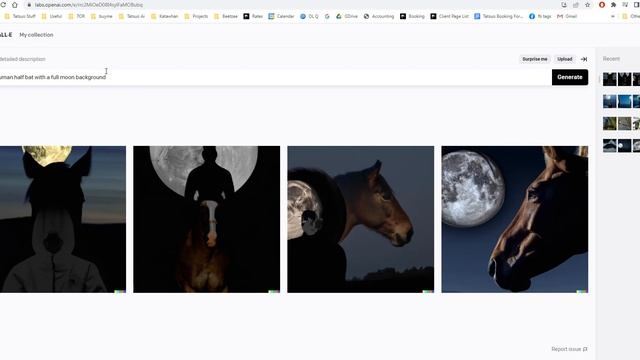Collapse the Recent sidebar with arrow icon
Viewport: 640px width, 360px height.
click(584, 59)
